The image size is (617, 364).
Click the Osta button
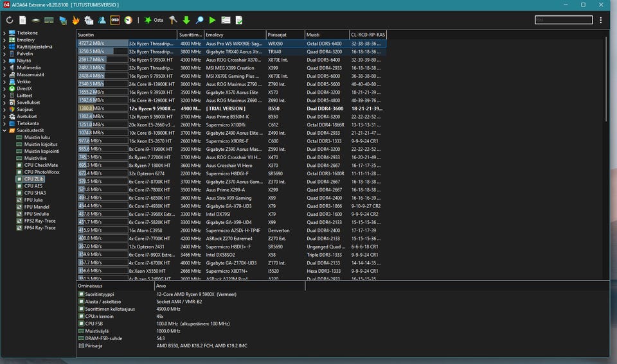click(x=154, y=21)
